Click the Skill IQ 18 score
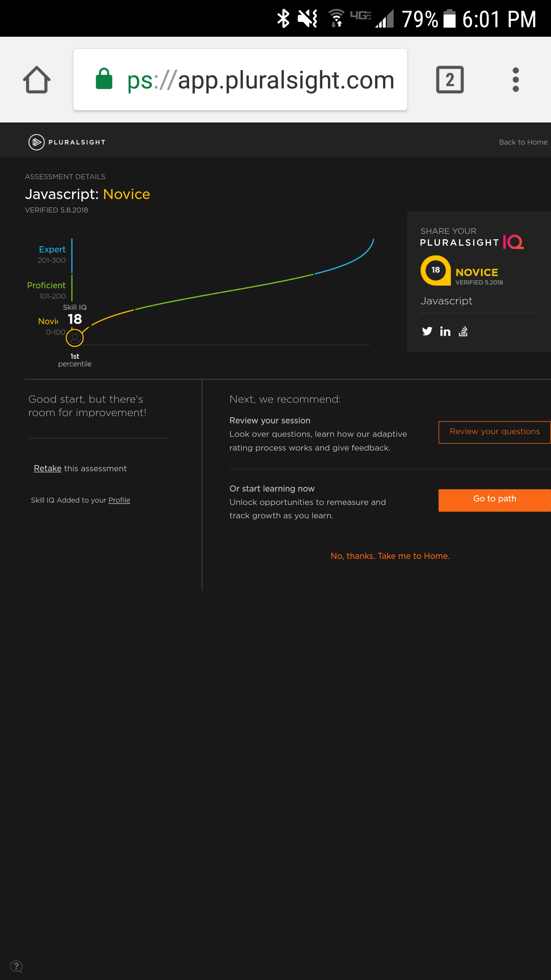This screenshot has width=551, height=980. point(75,315)
